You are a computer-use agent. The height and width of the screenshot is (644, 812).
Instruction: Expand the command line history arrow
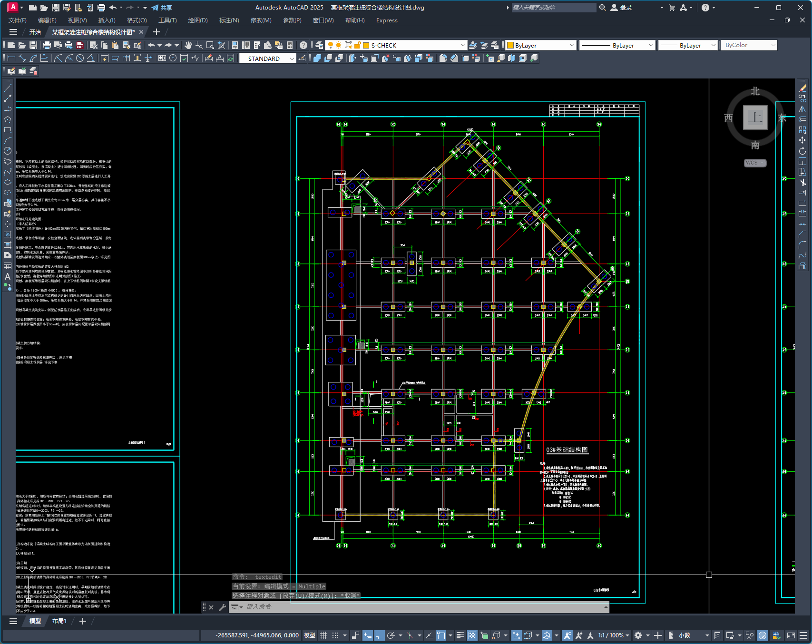tap(606, 607)
